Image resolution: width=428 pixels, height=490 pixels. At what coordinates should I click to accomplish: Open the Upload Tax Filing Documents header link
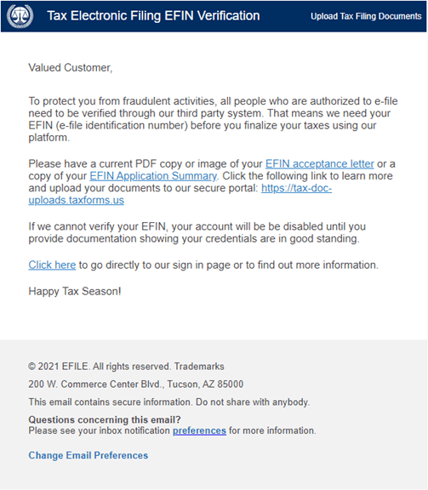coord(366,16)
